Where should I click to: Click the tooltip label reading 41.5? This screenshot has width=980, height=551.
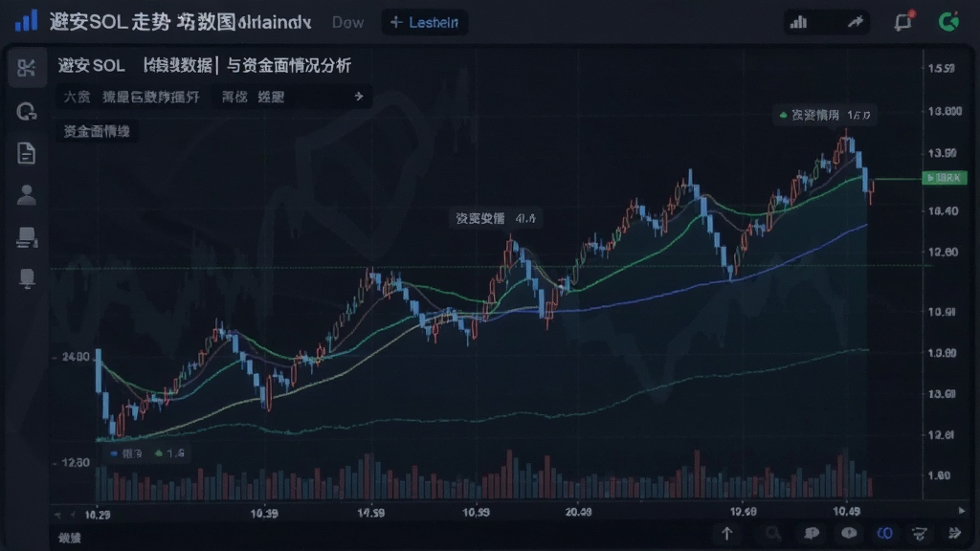coord(496,218)
